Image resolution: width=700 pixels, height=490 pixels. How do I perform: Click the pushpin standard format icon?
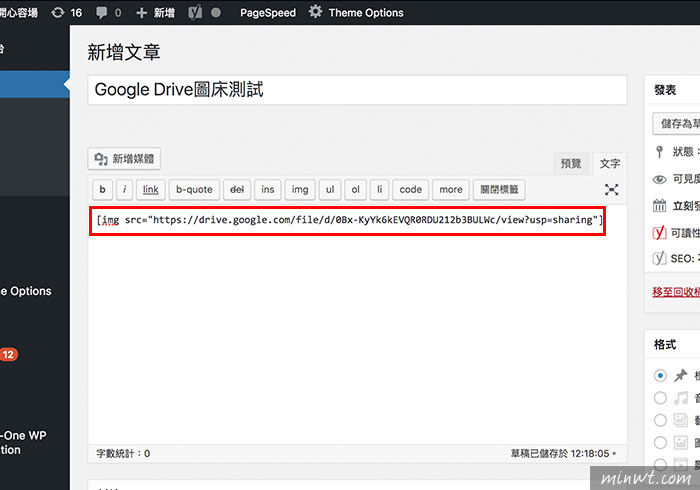(x=681, y=375)
